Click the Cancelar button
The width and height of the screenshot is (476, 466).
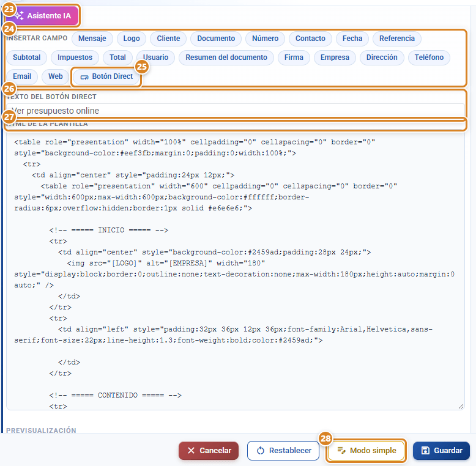click(x=209, y=451)
